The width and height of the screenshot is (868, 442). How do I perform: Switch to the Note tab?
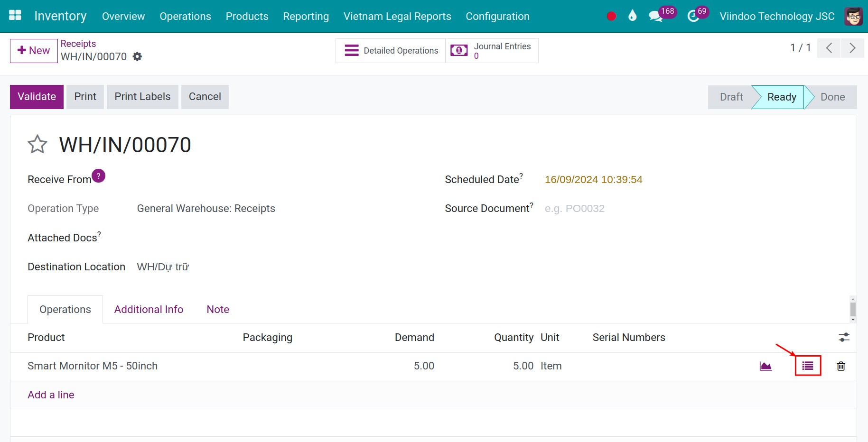[x=218, y=309]
